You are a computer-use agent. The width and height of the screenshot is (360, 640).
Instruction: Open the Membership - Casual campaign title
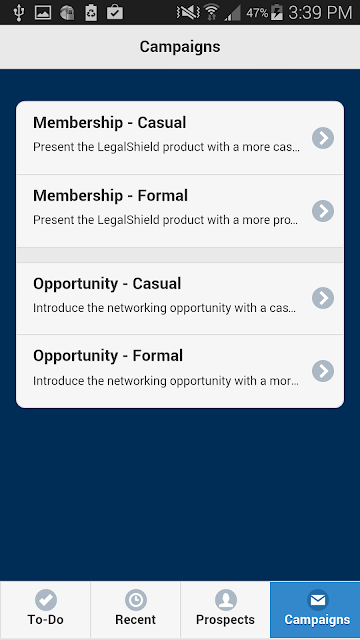[109, 122]
